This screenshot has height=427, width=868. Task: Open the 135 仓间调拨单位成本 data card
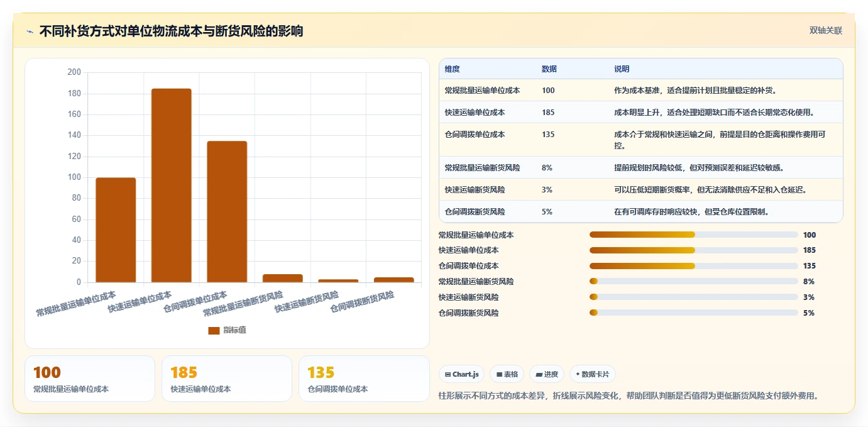tap(364, 379)
